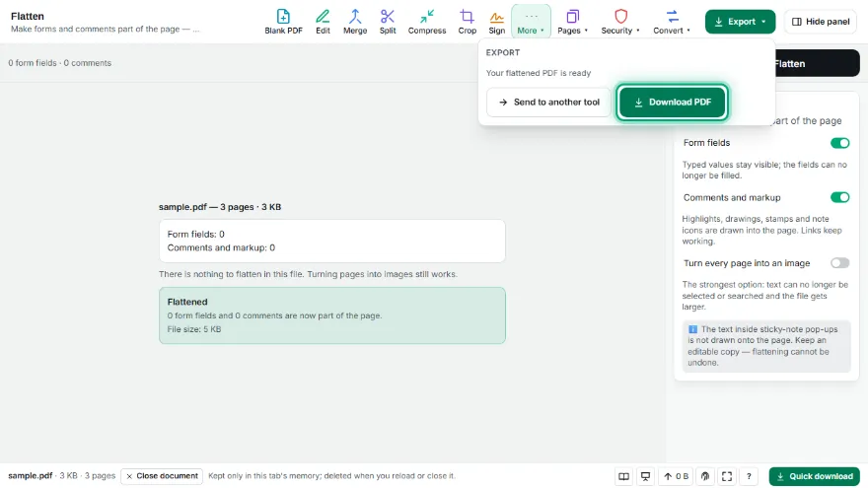Click the 'File size: 5 KB' text
868x488 pixels.
point(194,329)
